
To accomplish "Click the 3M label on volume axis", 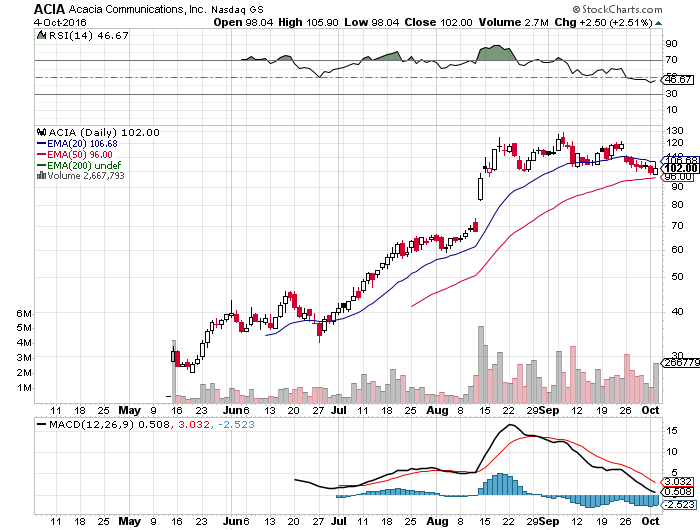I will (24, 358).
